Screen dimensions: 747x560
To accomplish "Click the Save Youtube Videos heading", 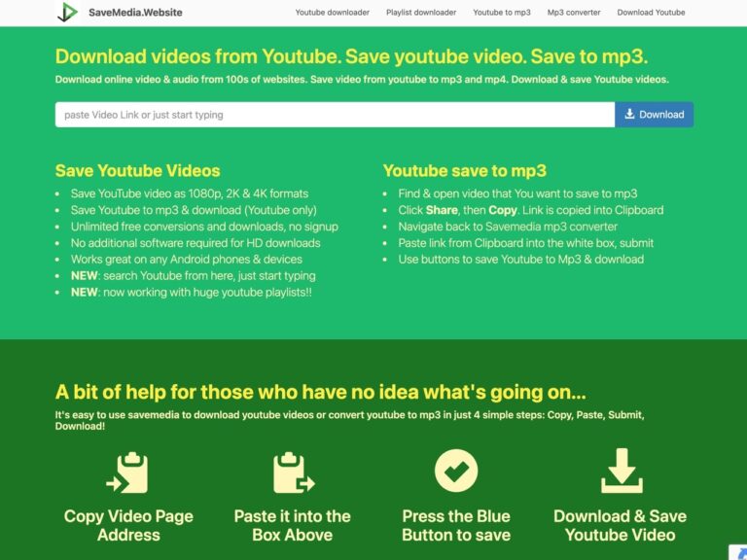I will tap(138, 170).
